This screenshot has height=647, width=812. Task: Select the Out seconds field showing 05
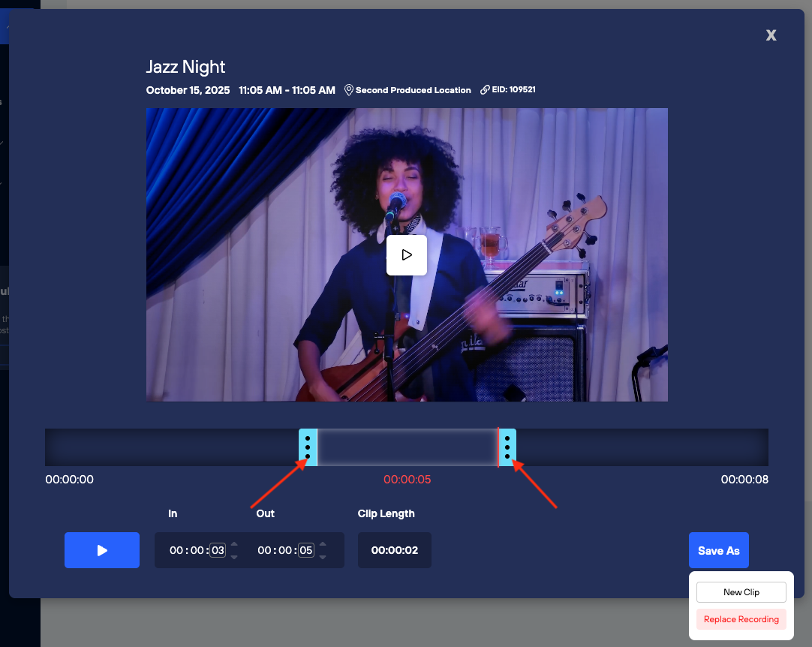pos(305,550)
